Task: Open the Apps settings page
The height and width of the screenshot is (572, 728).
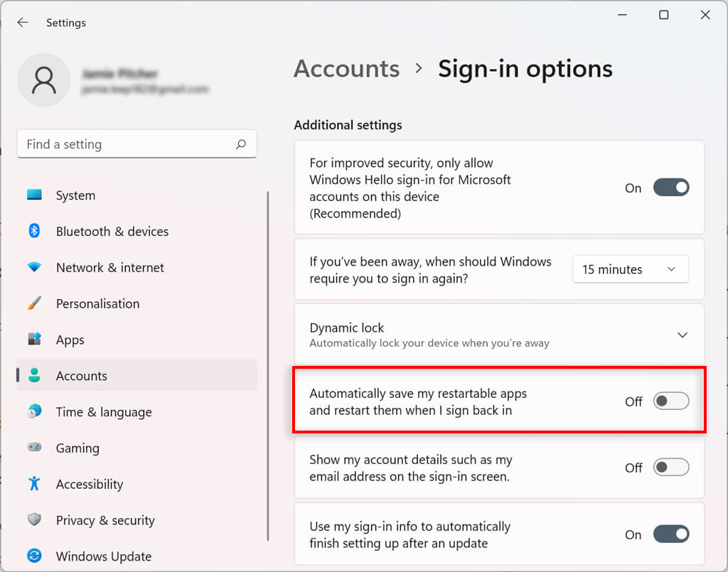Action: (70, 340)
